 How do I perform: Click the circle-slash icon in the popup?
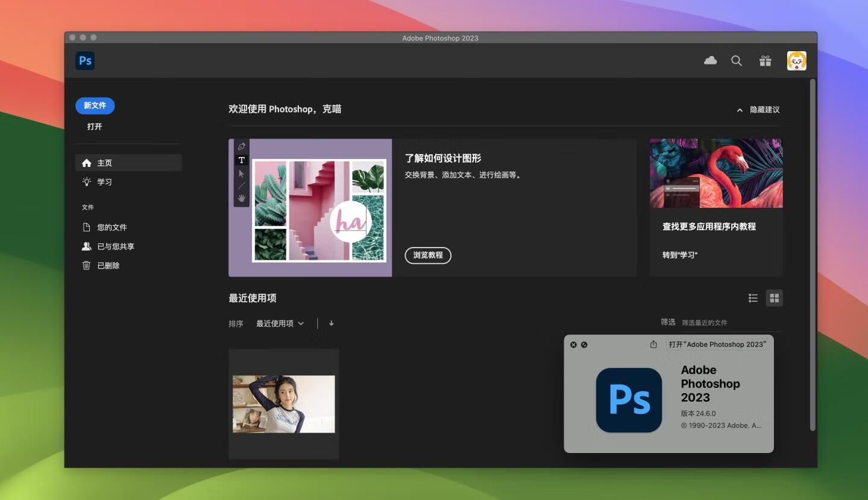coord(584,345)
